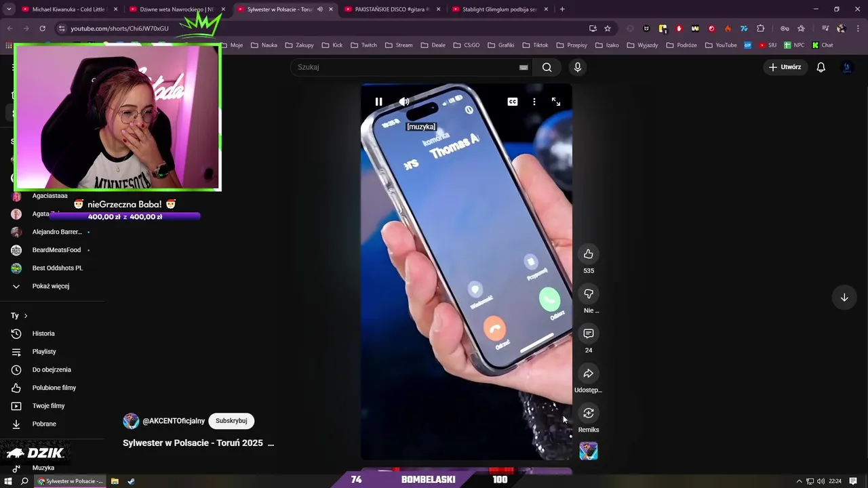Image resolution: width=868 pixels, height=488 pixels.
Task: Open the Chat bookmark
Action: (x=822, y=45)
